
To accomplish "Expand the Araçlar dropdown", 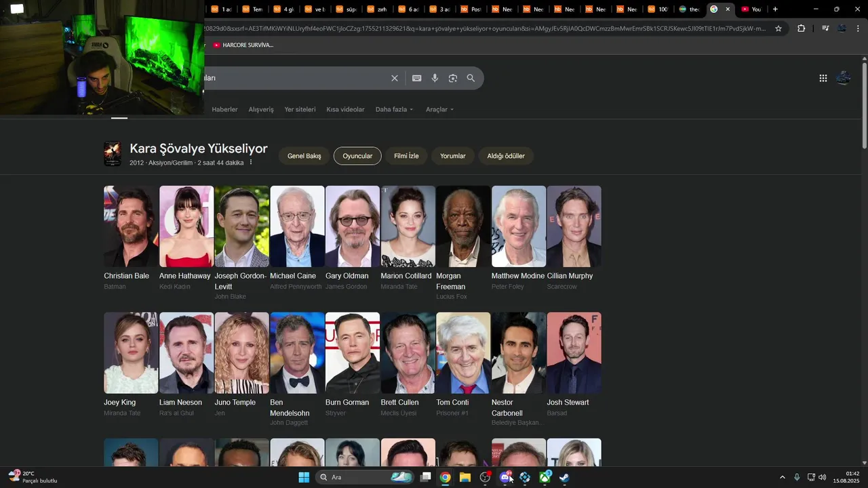I will pyautogui.click(x=439, y=110).
